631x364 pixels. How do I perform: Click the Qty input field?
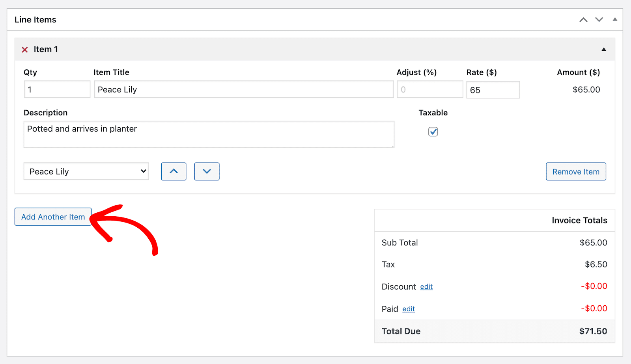coord(57,89)
